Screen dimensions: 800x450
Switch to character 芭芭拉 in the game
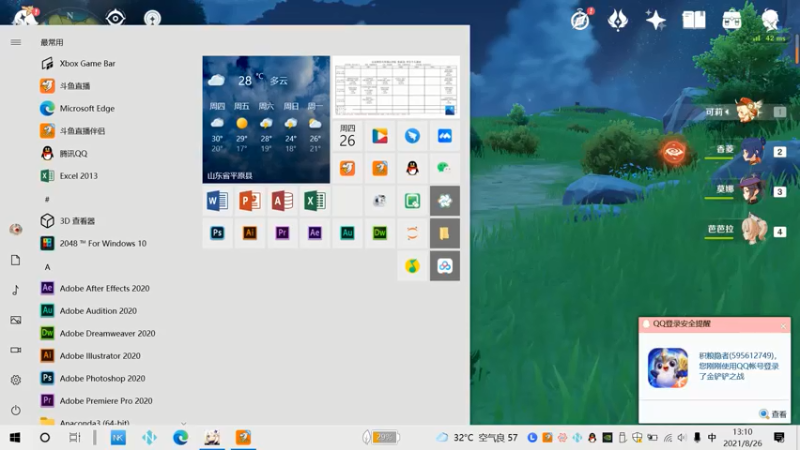tap(747, 231)
